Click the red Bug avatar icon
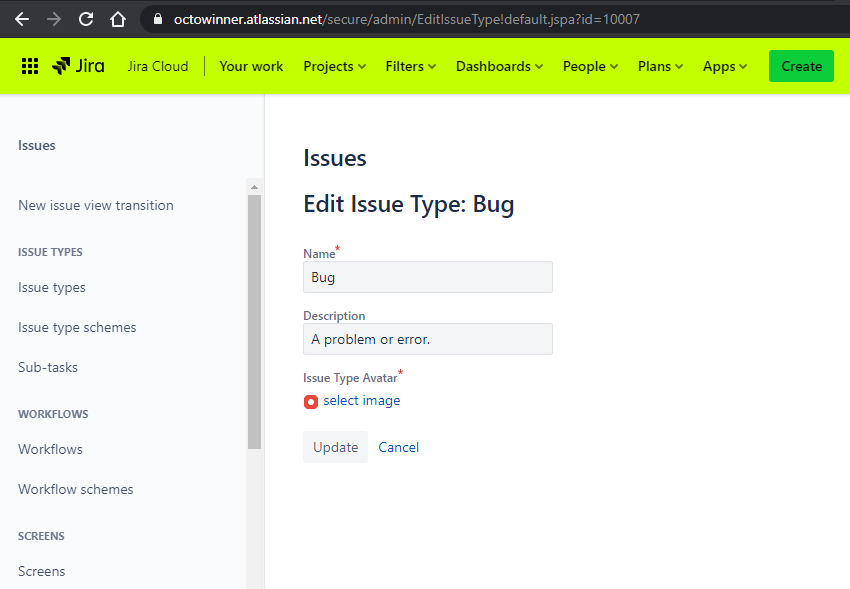850x589 pixels. 311,402
